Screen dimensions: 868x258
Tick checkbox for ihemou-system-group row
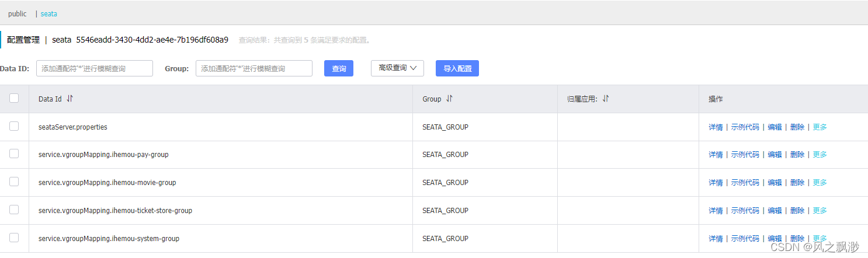click(x=14, y=238)
